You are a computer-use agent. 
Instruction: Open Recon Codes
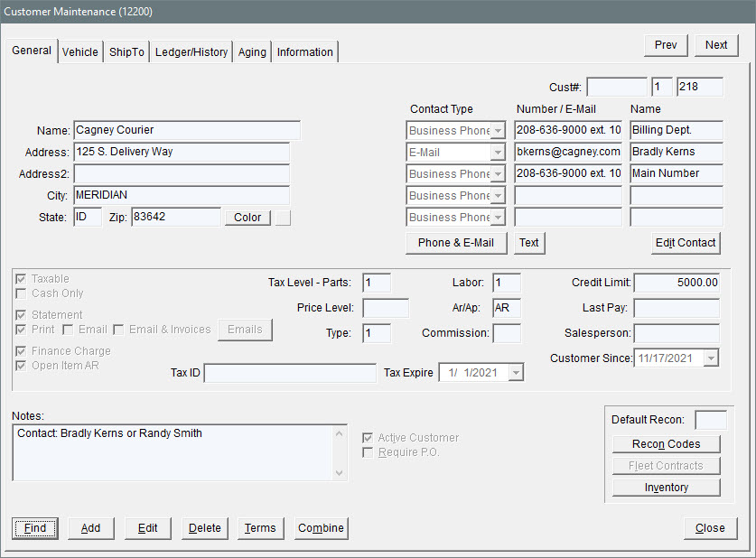pyautogui.click(x=667, y=444)
